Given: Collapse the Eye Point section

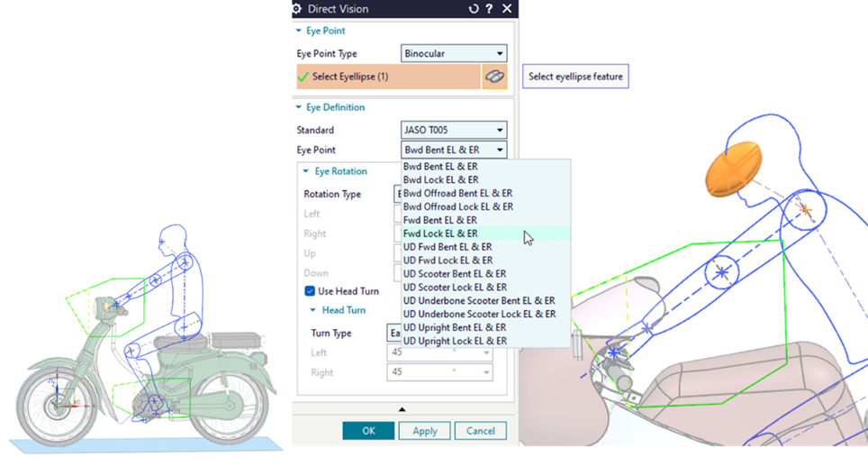Looking at the screenshot, I should [301, 31].
